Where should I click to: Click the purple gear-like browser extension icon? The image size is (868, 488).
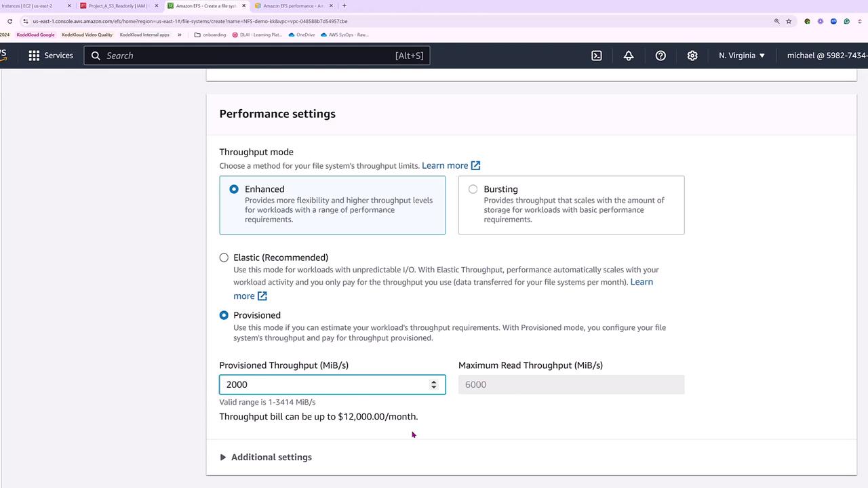coord(821,21)
